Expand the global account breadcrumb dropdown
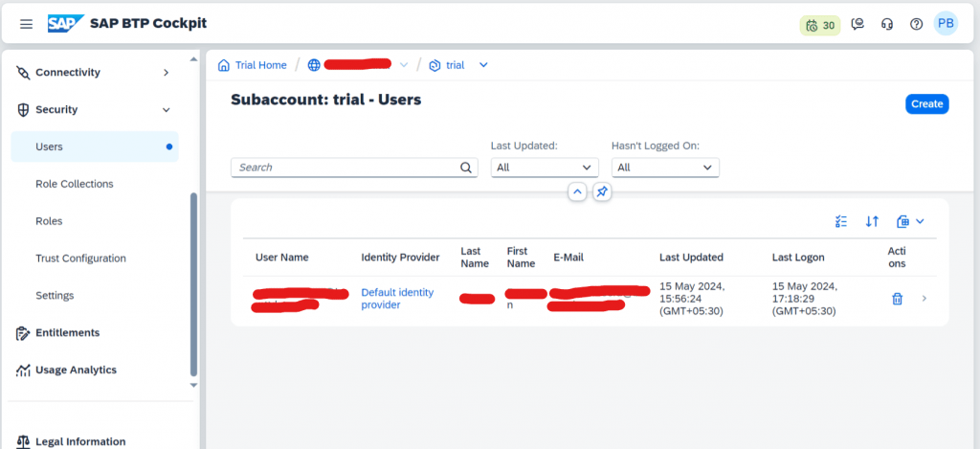Screen dimensions: 980x449 click(x=404, y=65)
